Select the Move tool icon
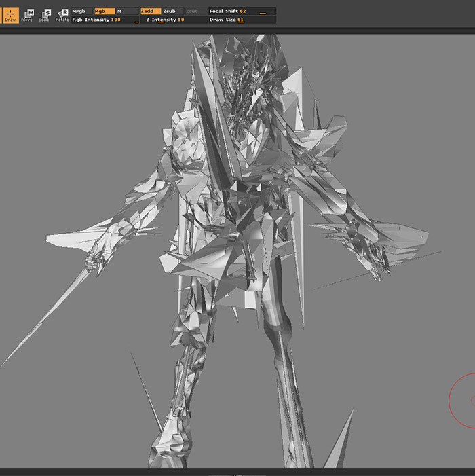This screenshot has height=476, width=475. point(27,16)
